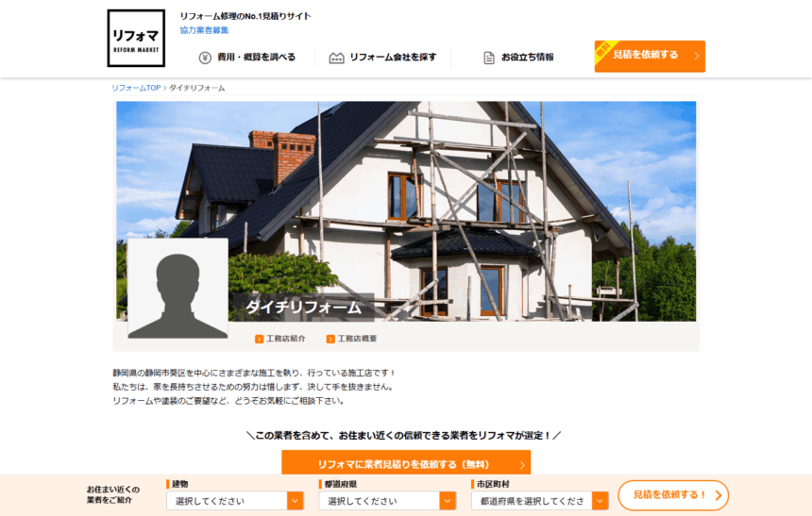Click the arrow on top 見積を依頼する button
Viewport: 812px width, 516px height.
coord(696,56)
